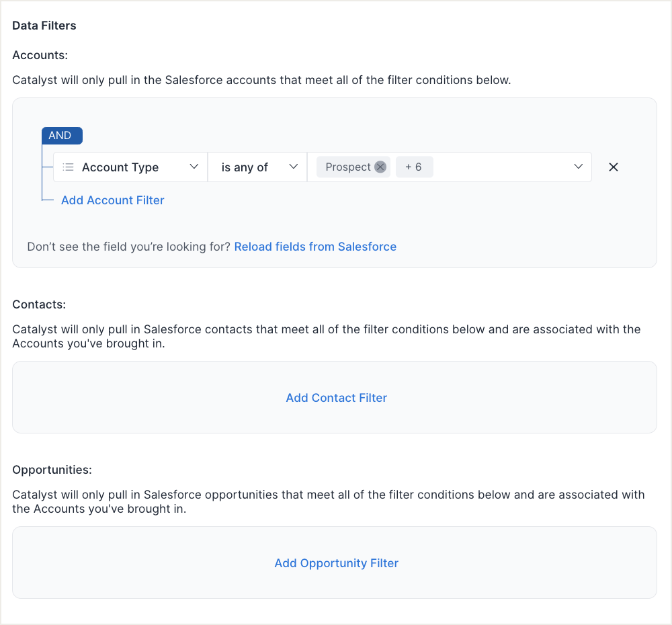Click the chevron arrow next to "is any of"
The width and height of the screenshot is (672, 625).
pos(294,167)
